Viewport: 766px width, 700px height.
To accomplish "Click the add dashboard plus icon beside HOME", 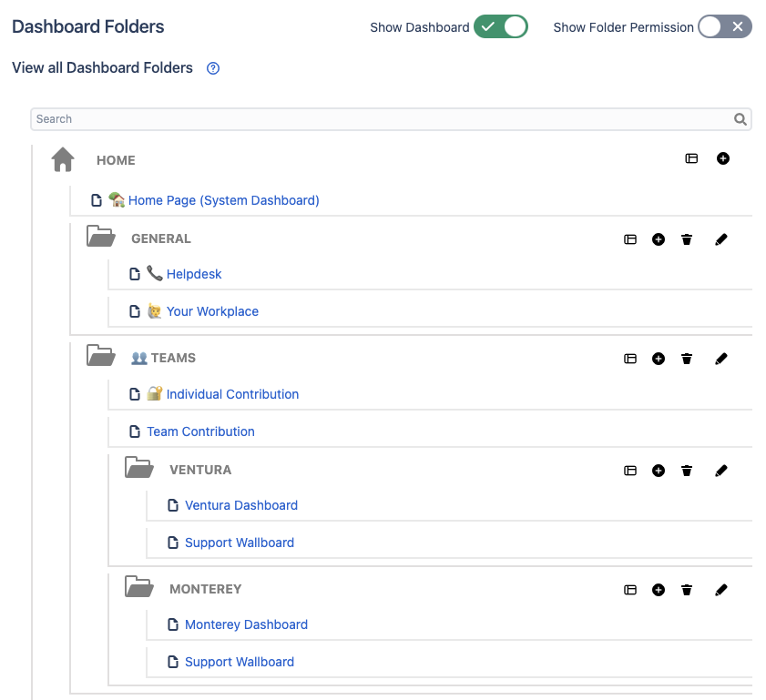I will tap(723, 158).
